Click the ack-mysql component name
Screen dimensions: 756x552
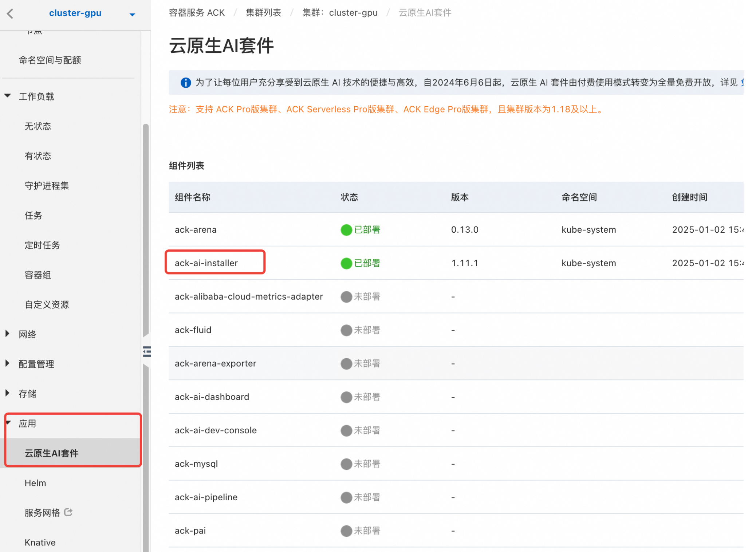point(196,464)
